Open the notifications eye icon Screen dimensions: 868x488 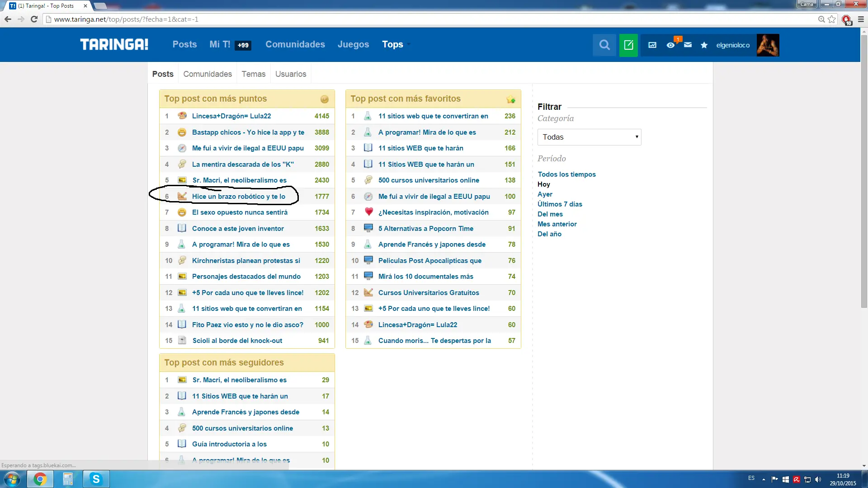(670, 45)
